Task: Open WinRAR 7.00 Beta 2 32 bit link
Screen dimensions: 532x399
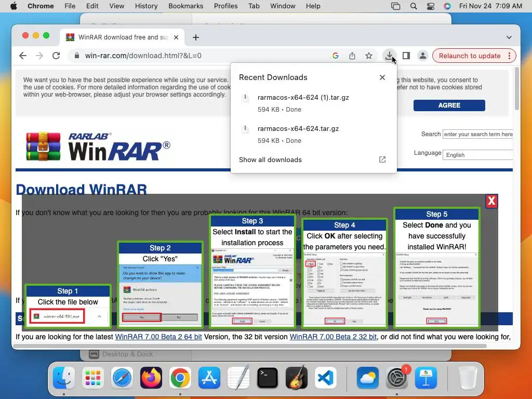Action: click(333, 337)
